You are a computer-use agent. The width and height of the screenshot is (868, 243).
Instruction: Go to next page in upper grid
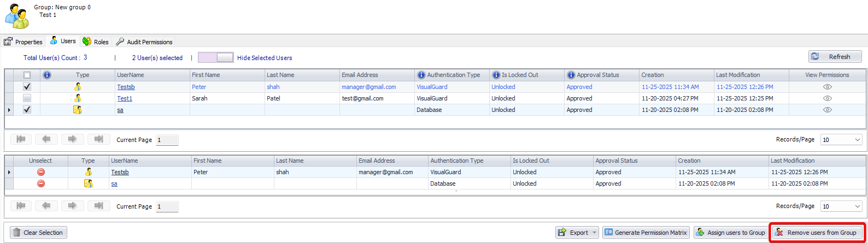[x=72, y=139]
